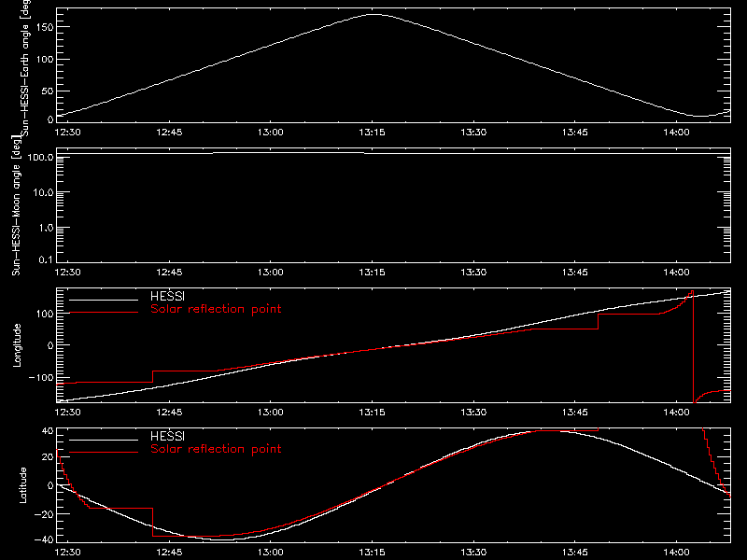Click '13:00' time label under Sun-HESSI-Moon plot
Viewport: 747px width, 560px height.
pos(271,272)
